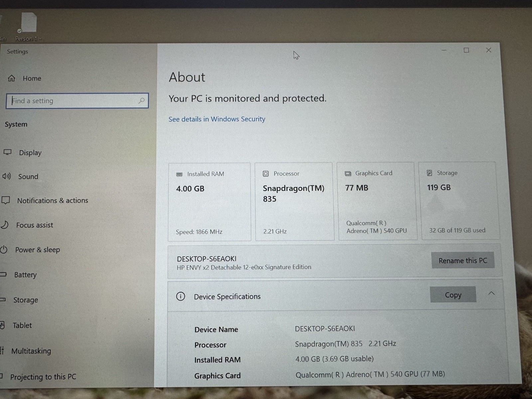
Task: Click the System section header
Action: coord(16,124)
